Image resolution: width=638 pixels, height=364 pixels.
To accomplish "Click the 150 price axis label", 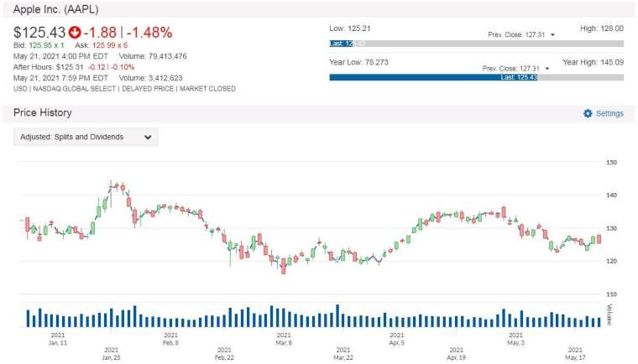I will click(611, 162).
